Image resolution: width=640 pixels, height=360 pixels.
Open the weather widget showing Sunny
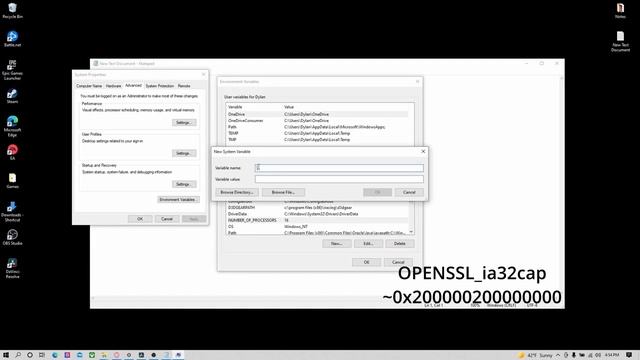pyautogui.click(x=536, y=355)
